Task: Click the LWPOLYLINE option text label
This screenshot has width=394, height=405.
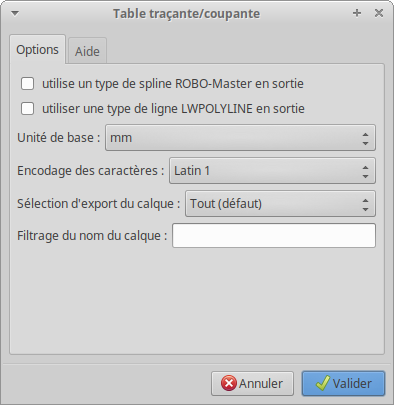Action: tap(173, 109)
